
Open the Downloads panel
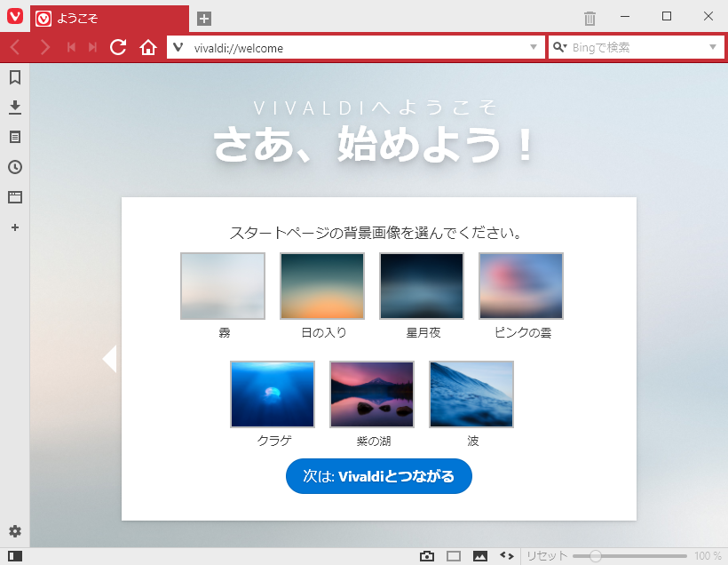[15, 107]
